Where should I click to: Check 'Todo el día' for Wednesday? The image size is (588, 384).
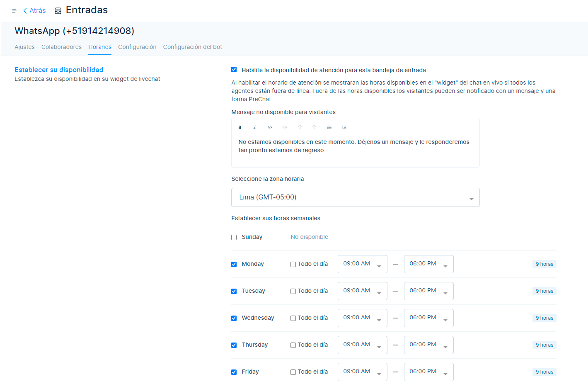click(x=293, y=318)
